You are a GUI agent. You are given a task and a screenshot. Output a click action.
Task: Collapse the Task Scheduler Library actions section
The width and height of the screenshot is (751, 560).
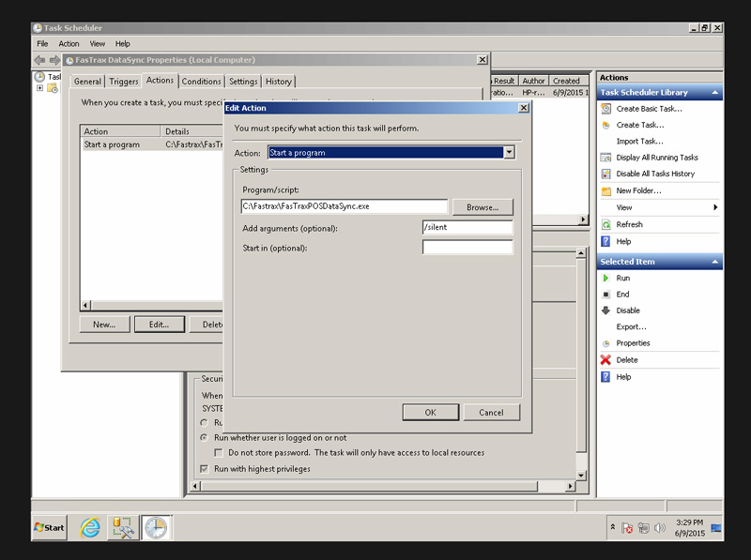click(x=715, y=92)
